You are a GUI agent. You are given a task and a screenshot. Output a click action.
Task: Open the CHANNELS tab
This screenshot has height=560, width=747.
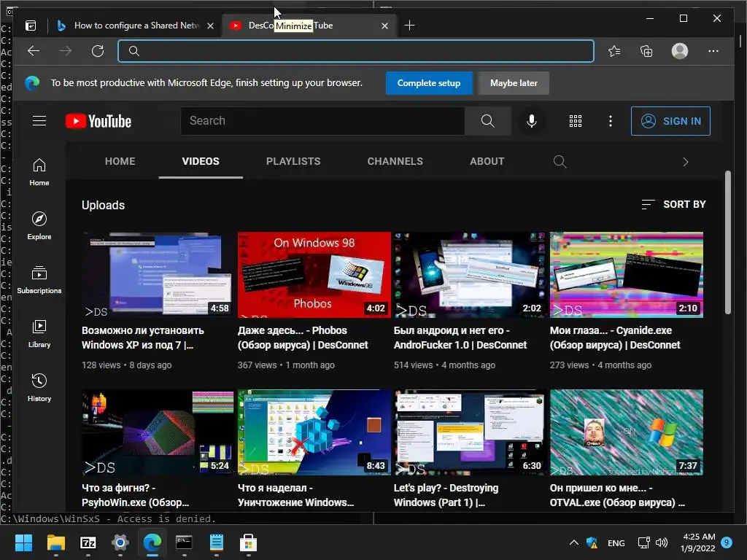coord(395,161)
